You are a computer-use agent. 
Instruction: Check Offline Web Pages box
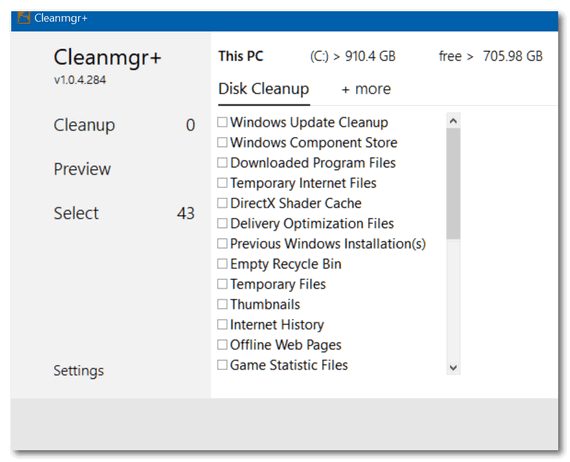click(x=222, y=345)
